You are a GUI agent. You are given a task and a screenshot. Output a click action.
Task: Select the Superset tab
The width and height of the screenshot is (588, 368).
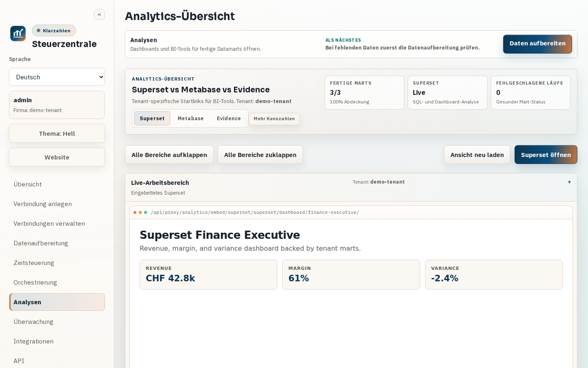click(x=152, y=118)
